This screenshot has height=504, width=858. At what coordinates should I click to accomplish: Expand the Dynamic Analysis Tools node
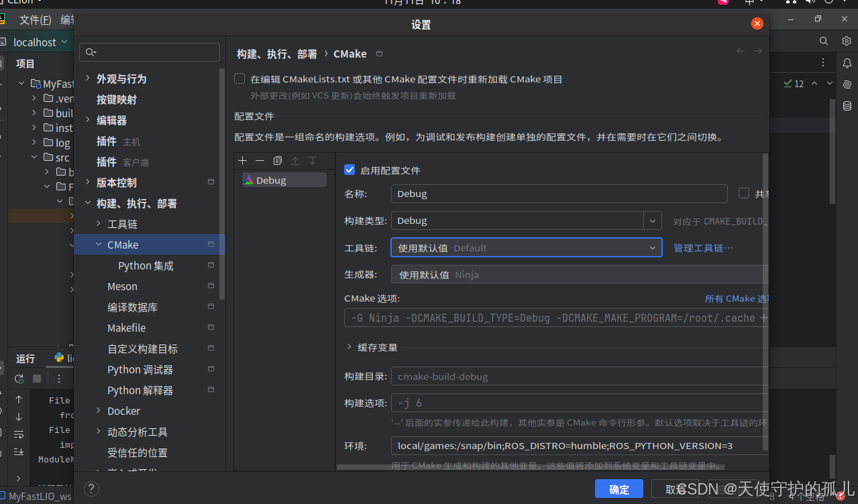[99, 432]
